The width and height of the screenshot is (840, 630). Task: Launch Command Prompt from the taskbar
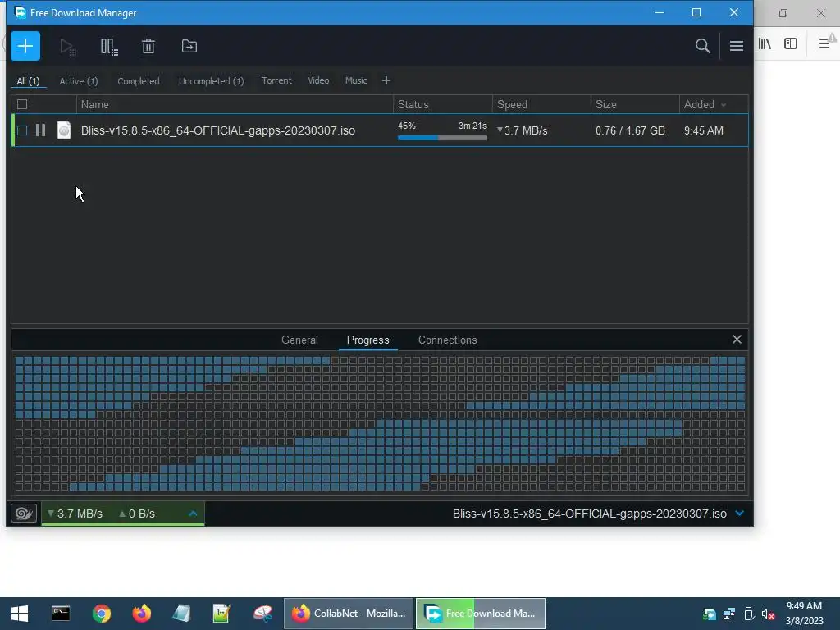click(61, 614)
